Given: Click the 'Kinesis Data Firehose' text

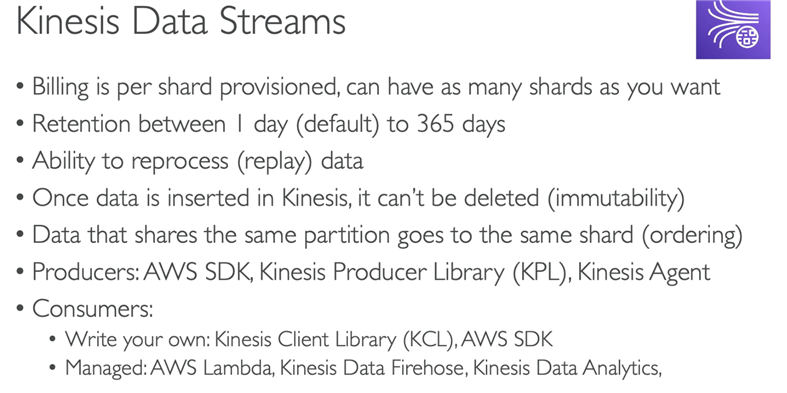Looking at the screenshot, I should tap(372, 368).
